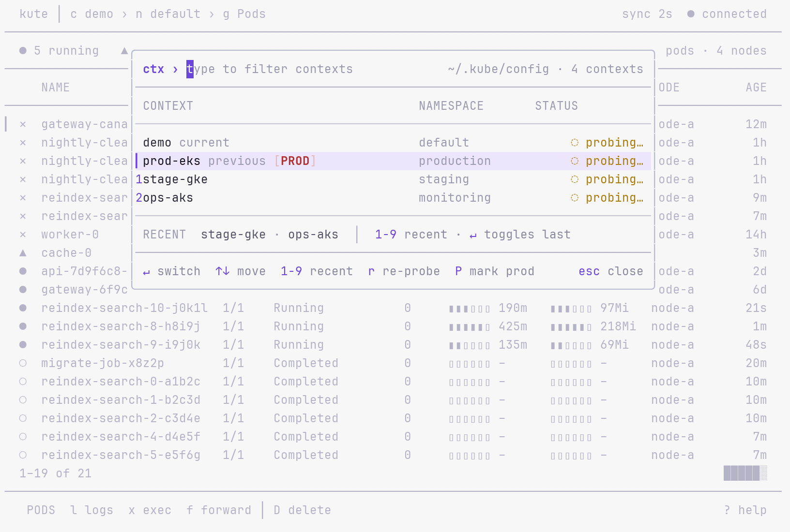Open the help shortcut
Screen dimensions: 790x532
pyautogui.click(x=745, y=510)
